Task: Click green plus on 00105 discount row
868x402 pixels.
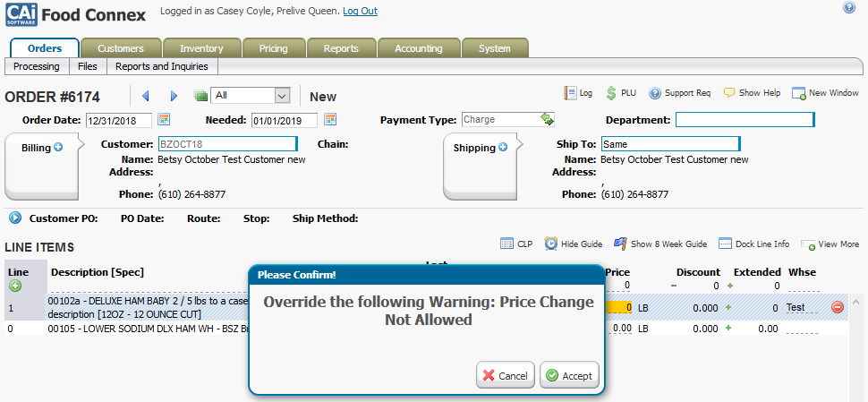Action: pyautogui.click(x=728, y=329)
